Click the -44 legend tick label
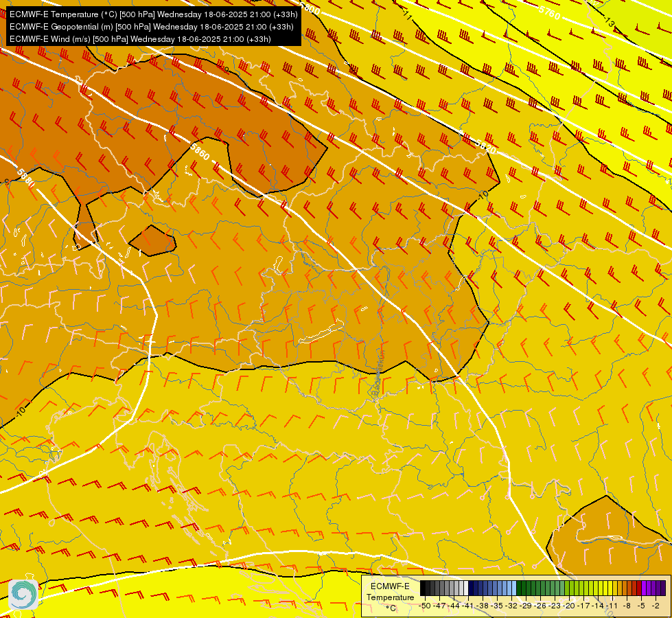This screenshot has height=618, width=672. coord(454,606)
